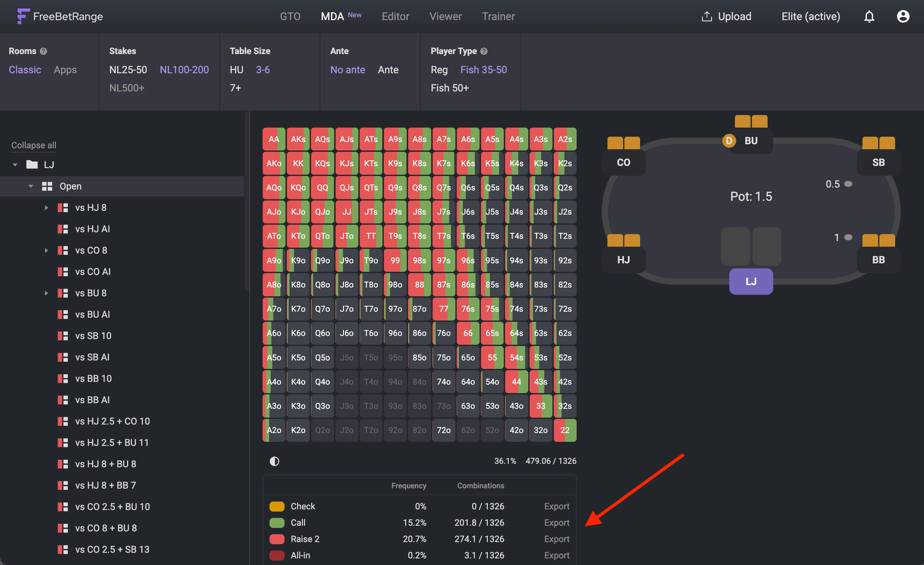Open the Trainer tab
924x565 pixels.
[498, 17]
